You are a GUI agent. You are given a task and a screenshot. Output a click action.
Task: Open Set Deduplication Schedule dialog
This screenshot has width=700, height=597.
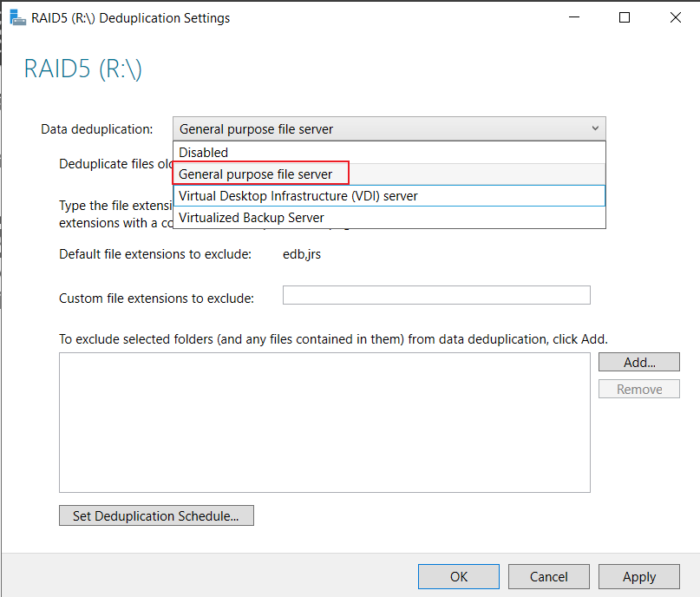[156, 515]
